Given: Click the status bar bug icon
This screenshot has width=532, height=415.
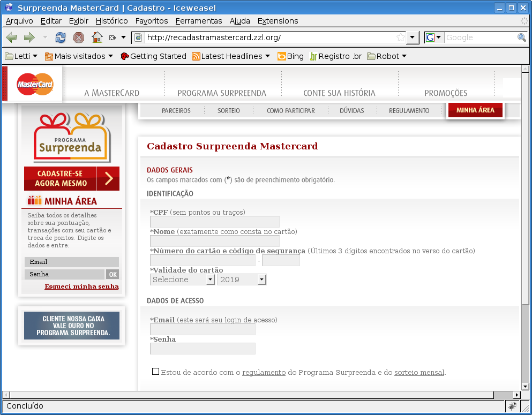Looking at the screenshot, I should click(x=512, y=406).
